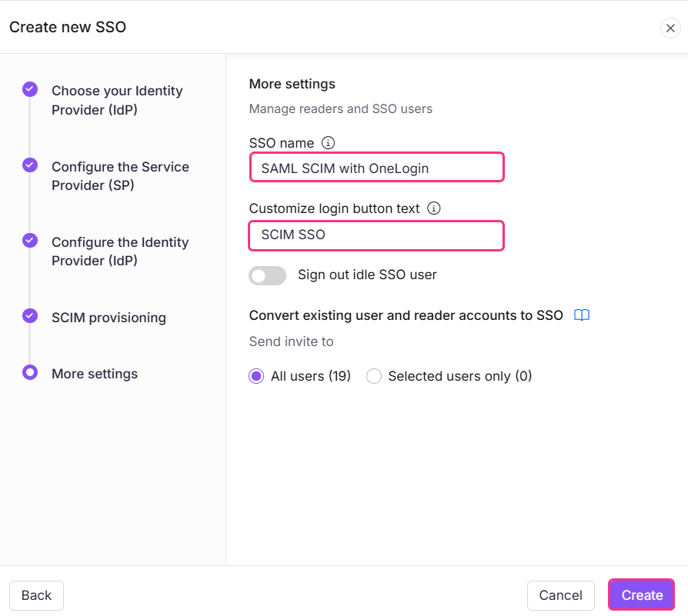Jump to SCIM provisioning step
688x616 pixels.
[x=109, y=318]
